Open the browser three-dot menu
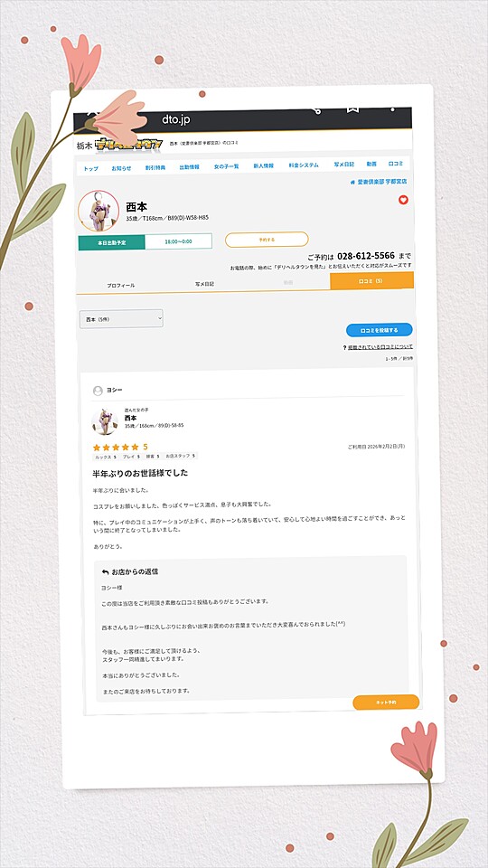This screenshot has width=488, height=868. pos(392,109)
